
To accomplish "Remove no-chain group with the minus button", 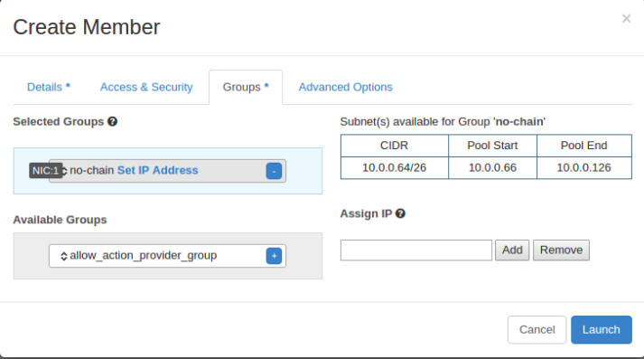I will 274,171.
